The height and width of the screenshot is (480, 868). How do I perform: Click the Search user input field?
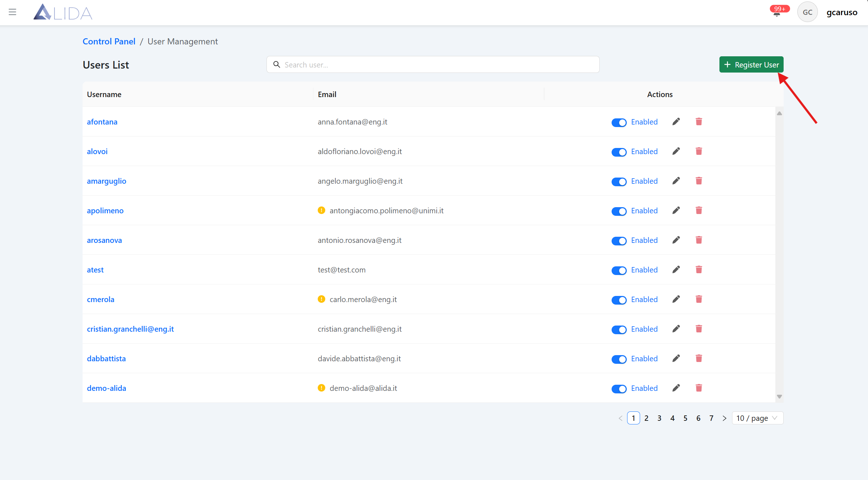click(x=433, y=65)
